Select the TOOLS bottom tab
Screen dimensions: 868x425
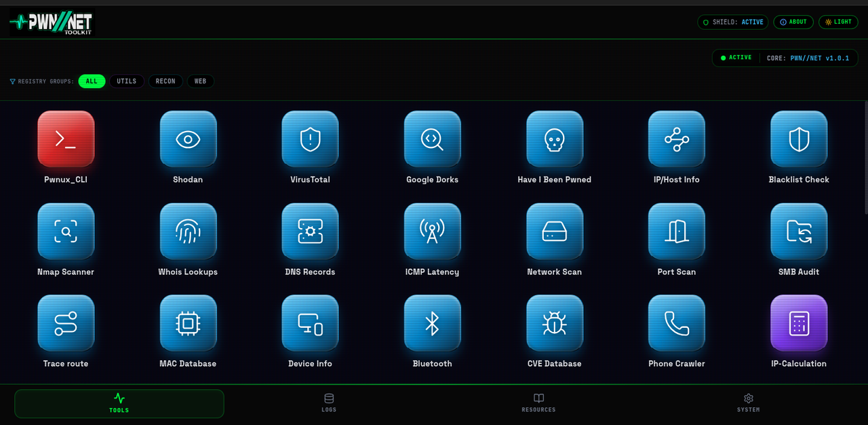tap(119, 403)
